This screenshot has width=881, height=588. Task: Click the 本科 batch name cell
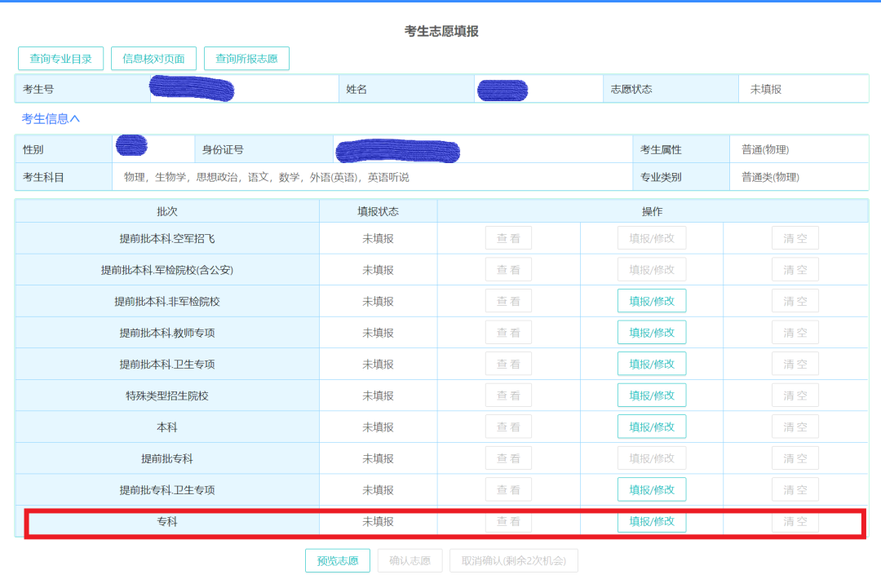tap(167, 427)
